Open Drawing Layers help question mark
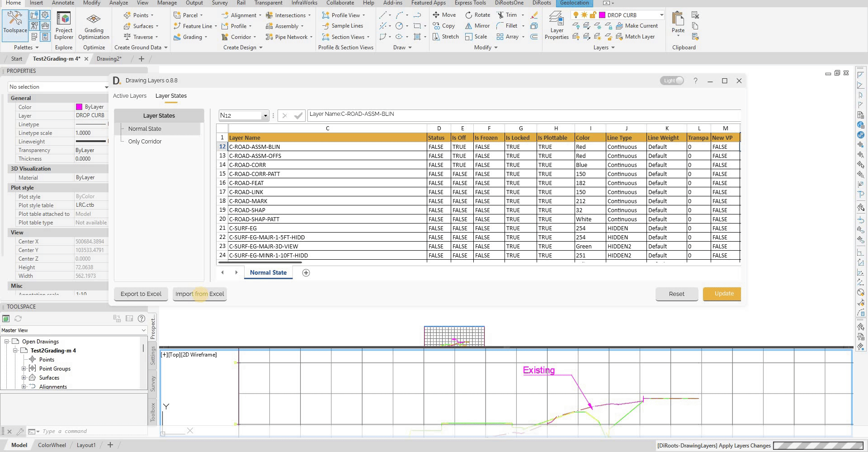868x452 pixels. [695, 81]
